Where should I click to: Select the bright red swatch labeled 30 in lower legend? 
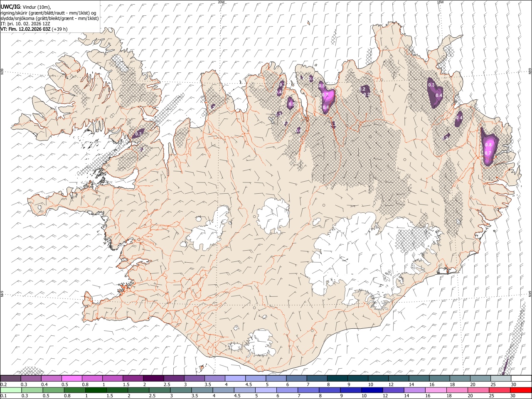click(521, 390)
